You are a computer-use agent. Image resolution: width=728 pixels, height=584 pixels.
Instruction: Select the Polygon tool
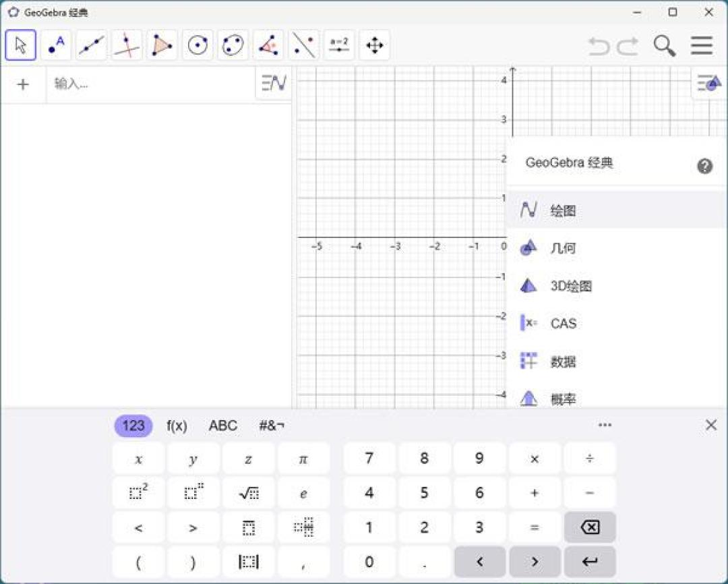click(162, 45)
